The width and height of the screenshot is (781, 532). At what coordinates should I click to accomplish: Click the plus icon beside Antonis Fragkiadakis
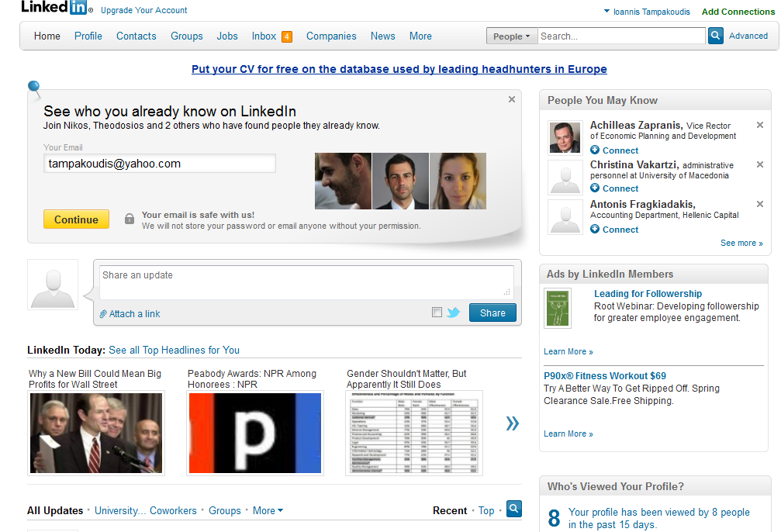click(595, 229)
